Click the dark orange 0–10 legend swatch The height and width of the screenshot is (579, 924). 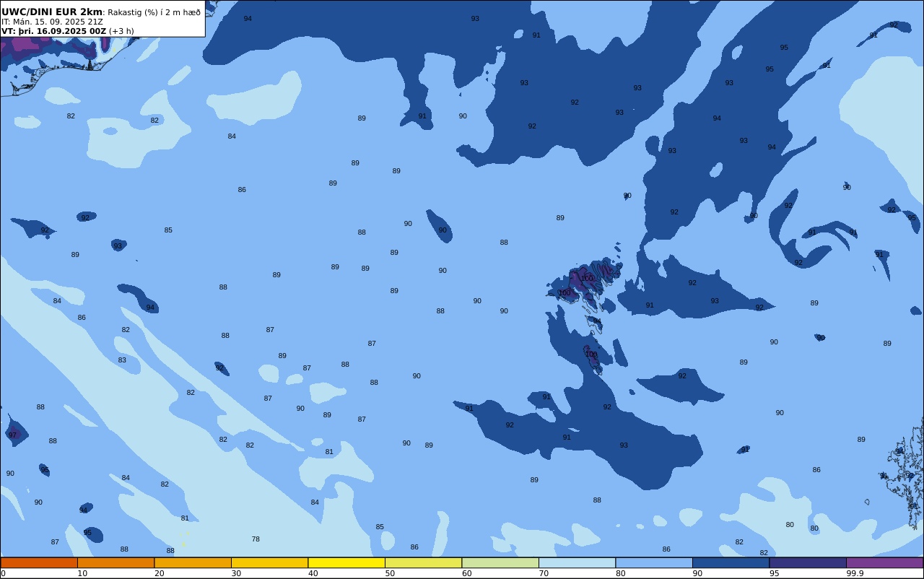coord(39,562)
